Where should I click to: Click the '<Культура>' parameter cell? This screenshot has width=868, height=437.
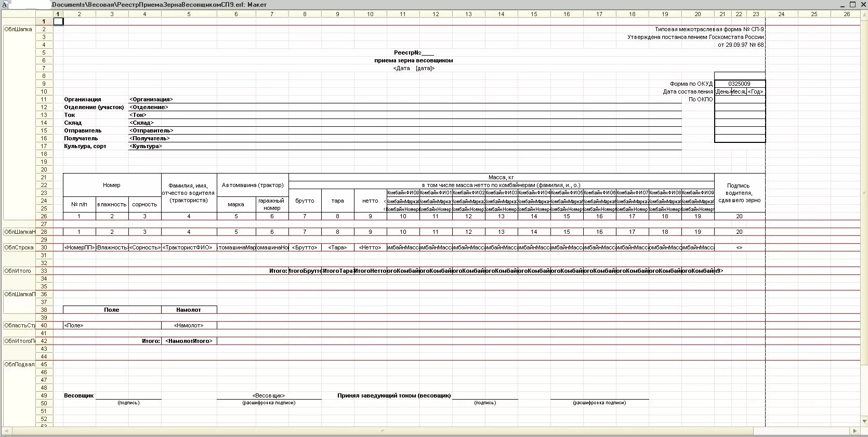pyautogui.click(x=146, y=146)
